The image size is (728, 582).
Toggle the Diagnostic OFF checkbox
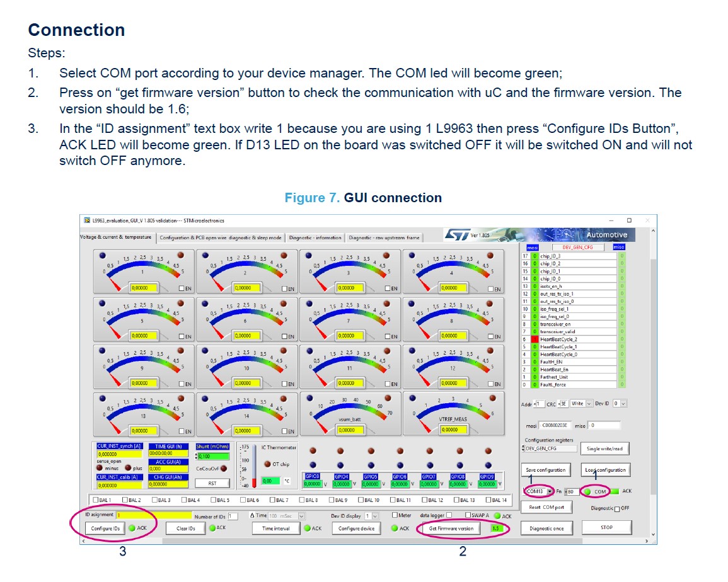tap(618, 508)
